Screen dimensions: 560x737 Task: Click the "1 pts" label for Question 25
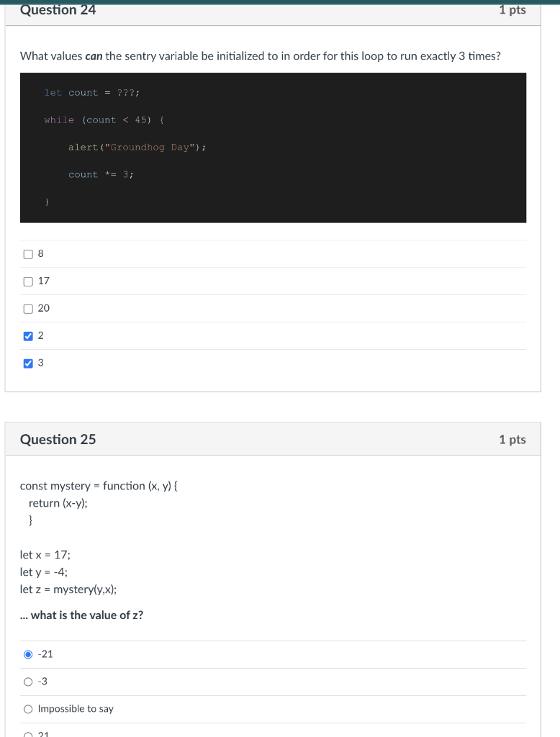click(512, 439)
